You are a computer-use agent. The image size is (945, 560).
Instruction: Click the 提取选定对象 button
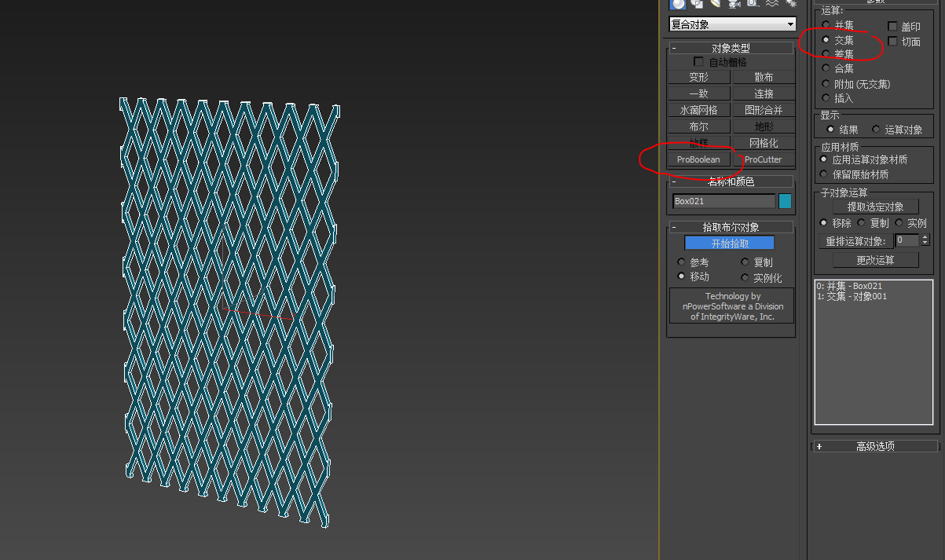pos(875,207)
